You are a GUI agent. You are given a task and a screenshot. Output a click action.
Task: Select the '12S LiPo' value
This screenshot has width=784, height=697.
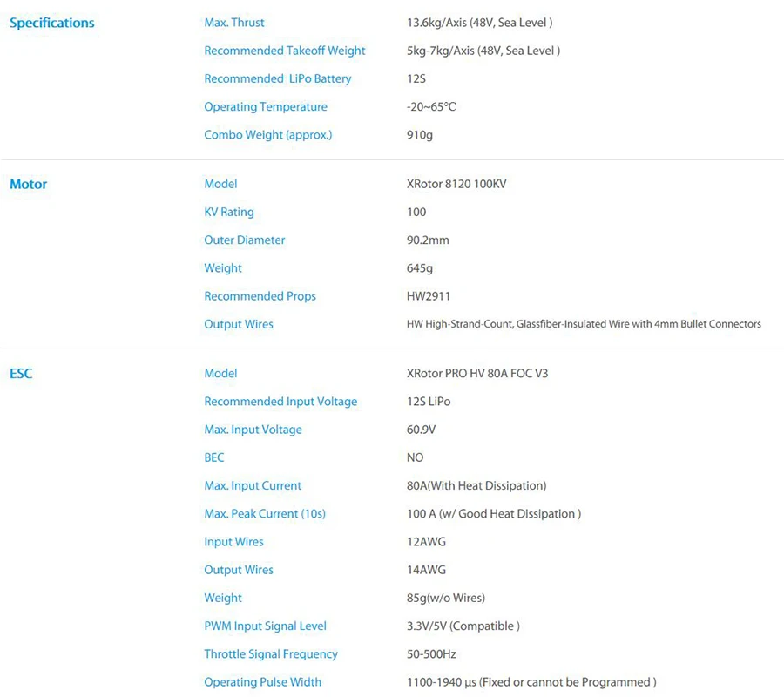coord(428,402)
